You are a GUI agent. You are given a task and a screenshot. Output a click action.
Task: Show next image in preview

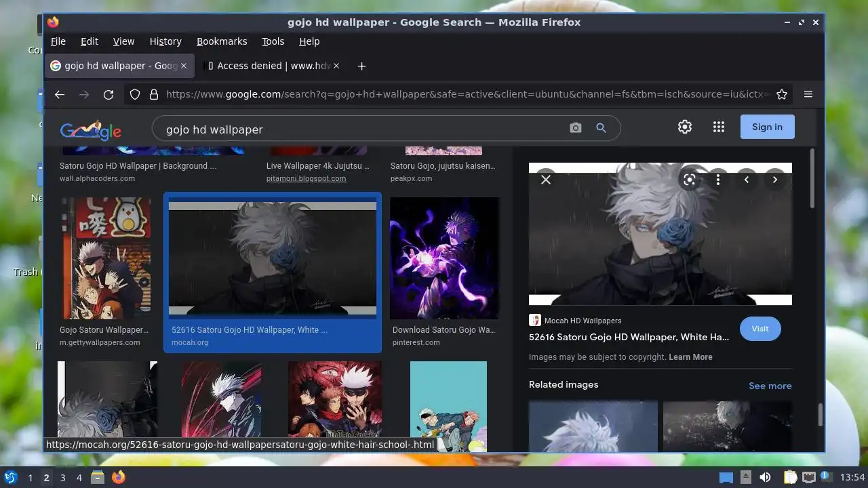pyautogui.click(x=775, y=180)
